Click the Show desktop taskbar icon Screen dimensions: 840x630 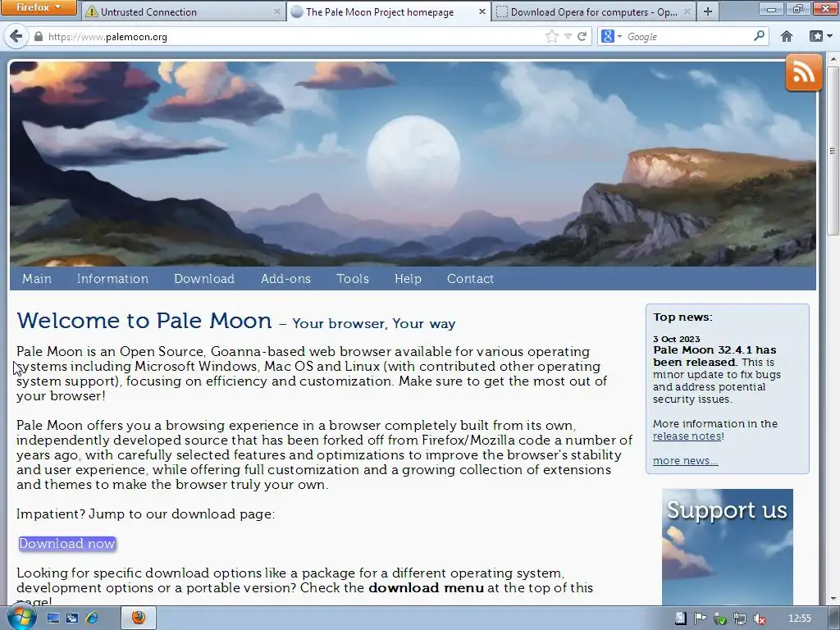pyautogui.click(x=52, y=619)
